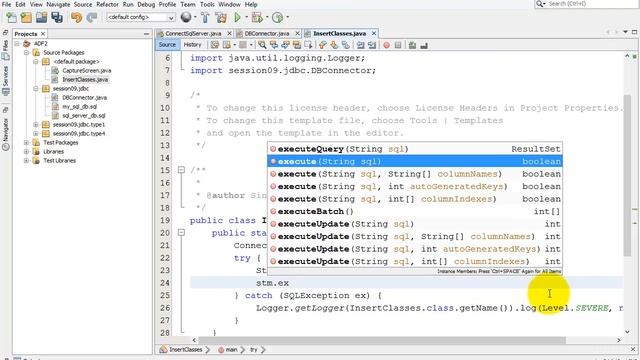Switch to DBConnector.java tab
The image size is (640, 360).
coord(267,33)
